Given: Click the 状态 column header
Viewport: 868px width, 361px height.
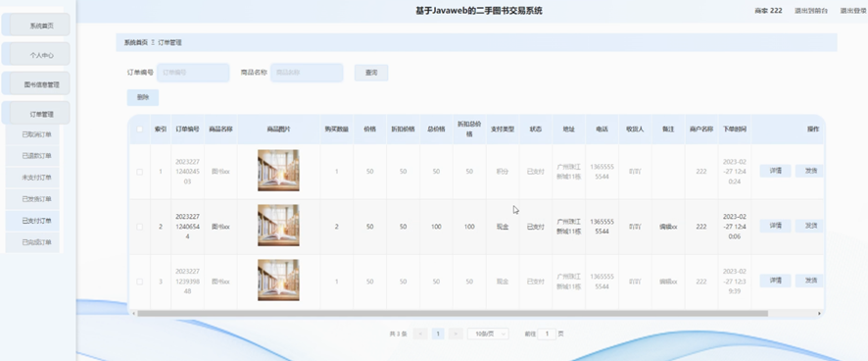Looking at the screenshot, I should 535,129.
